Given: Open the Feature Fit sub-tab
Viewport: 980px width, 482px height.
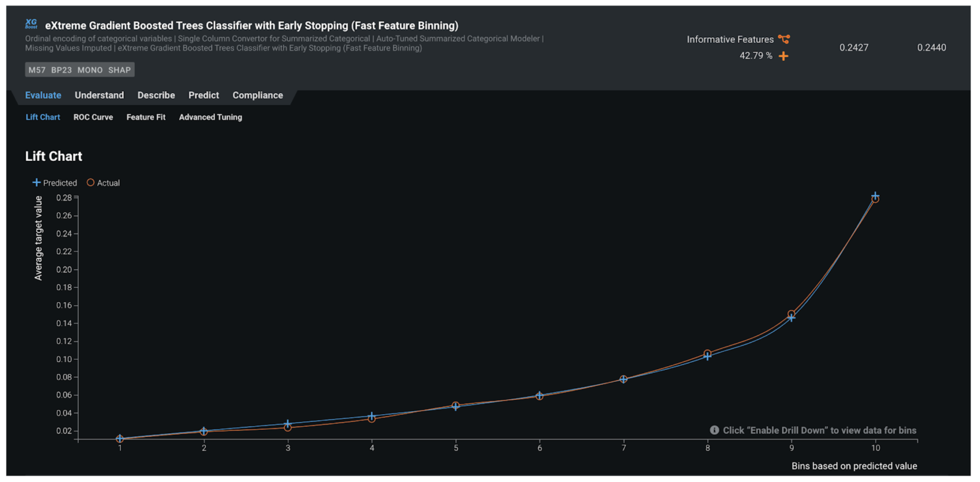Looking at the screenshot, I should click(x=145, y=117).
